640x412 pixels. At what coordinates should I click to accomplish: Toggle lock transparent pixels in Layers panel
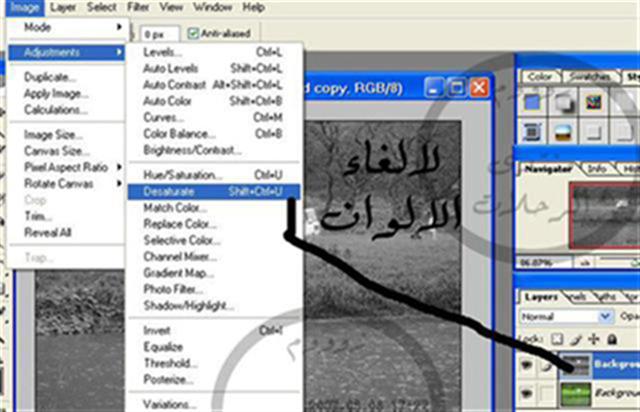[557, 339]
